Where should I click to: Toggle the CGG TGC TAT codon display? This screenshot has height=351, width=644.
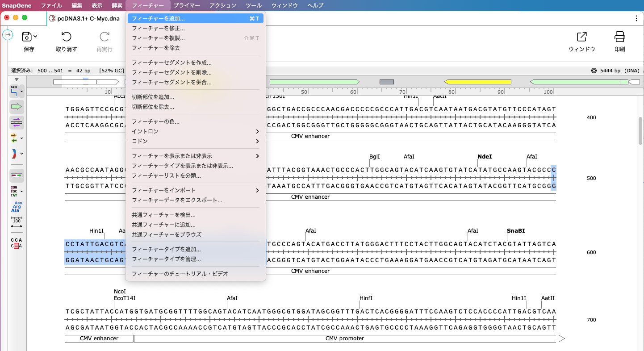pyautogui.click(x=14, y=191)
